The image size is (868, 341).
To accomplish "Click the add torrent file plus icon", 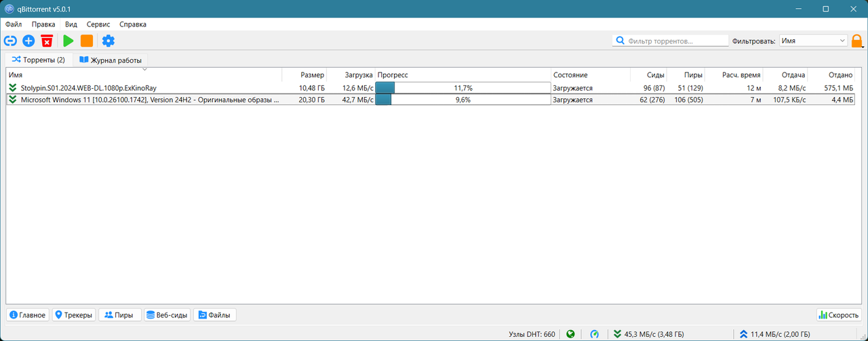I will pos(28,41).
